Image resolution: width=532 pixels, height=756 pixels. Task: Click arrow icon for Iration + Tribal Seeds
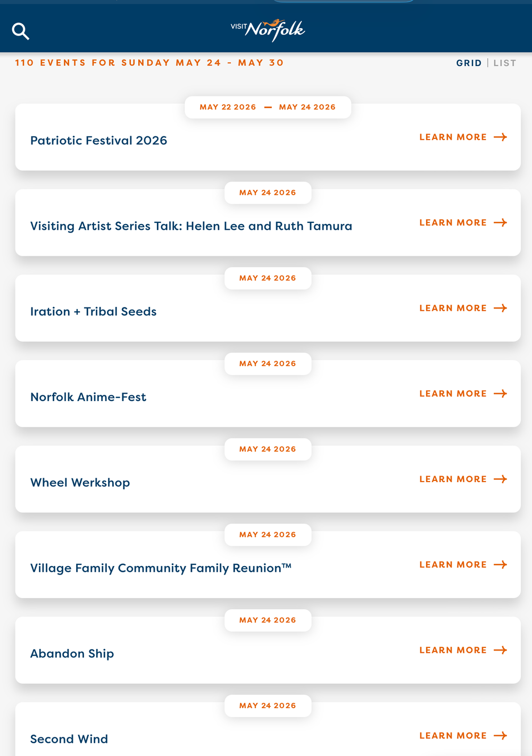tap(500, 308)
